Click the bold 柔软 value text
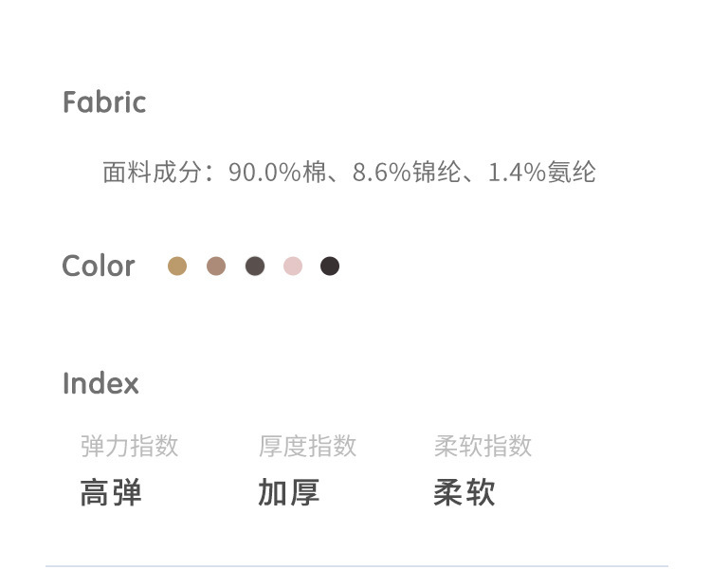 point(465,493)
